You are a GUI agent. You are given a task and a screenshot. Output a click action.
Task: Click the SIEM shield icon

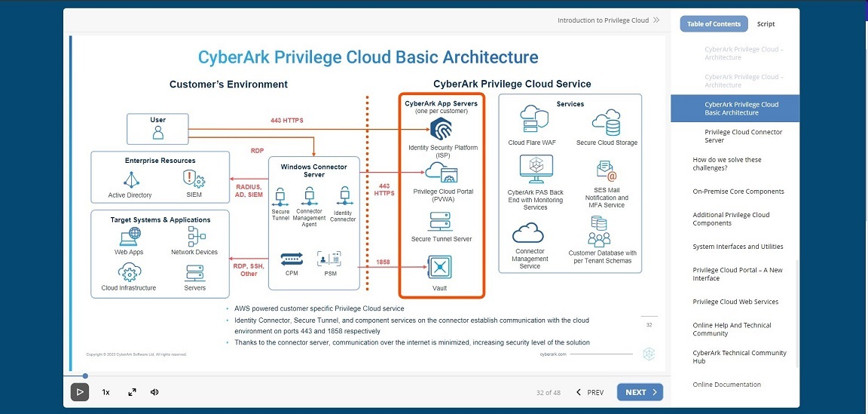(x=194, y=179)
